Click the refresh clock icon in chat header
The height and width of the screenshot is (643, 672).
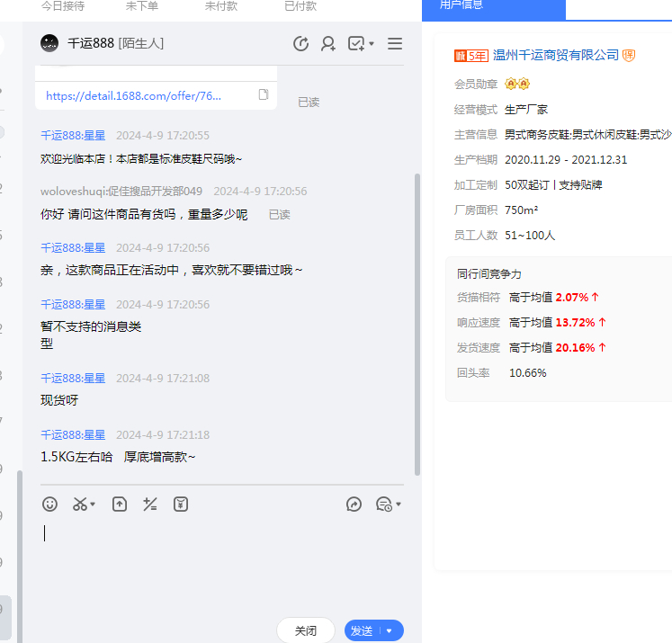click(x=301, y=43)
